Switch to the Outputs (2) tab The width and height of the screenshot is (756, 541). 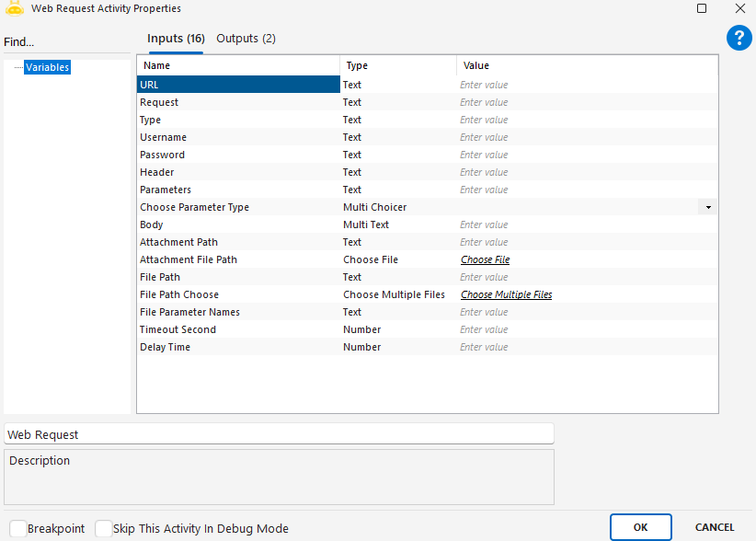246,39
